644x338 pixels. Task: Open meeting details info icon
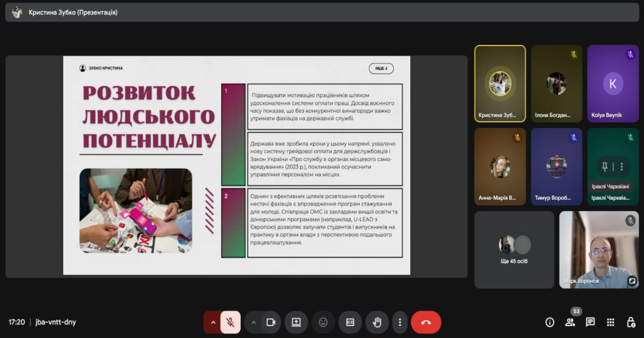pos(550,322)
